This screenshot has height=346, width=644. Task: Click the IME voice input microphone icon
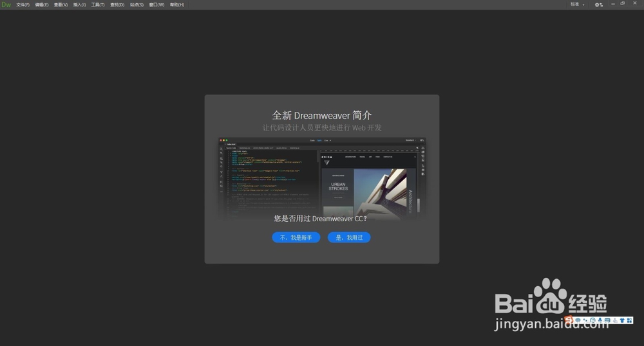point(600,320)
